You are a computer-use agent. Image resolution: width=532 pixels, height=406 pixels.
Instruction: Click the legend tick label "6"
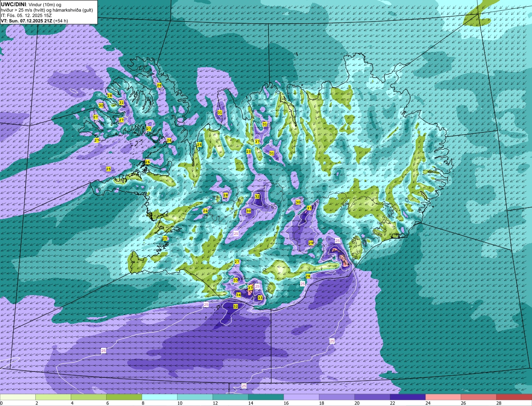[x=107, y=403]
